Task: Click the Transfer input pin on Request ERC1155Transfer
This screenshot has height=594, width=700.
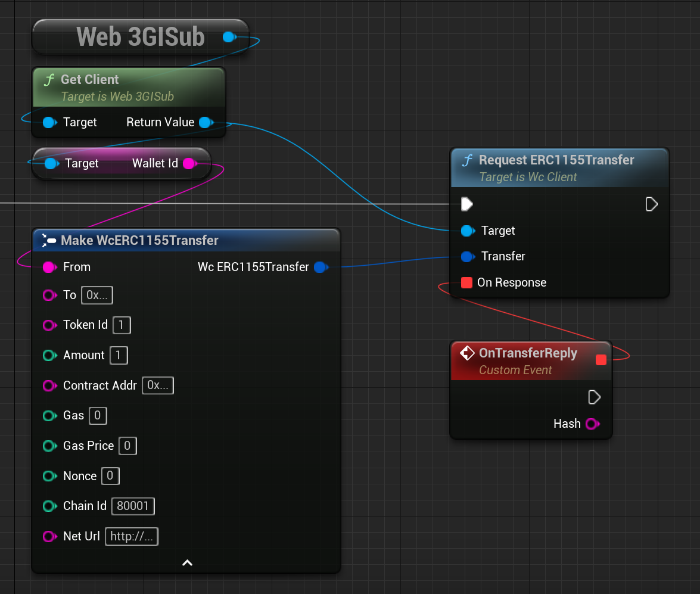Action: tap(466, 256)
